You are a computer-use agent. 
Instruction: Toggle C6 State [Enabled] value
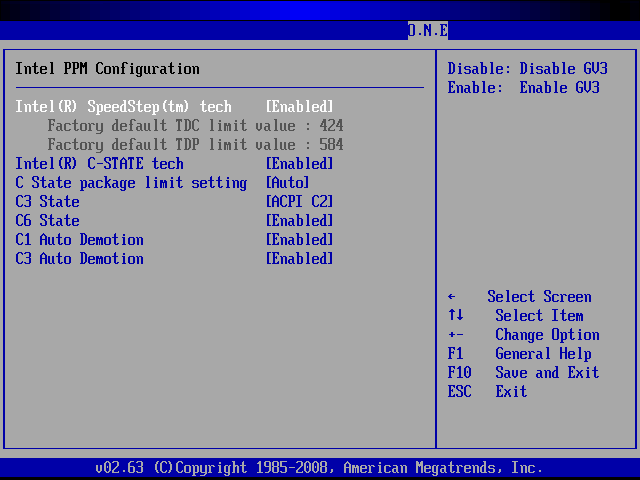tap(300, 221)
